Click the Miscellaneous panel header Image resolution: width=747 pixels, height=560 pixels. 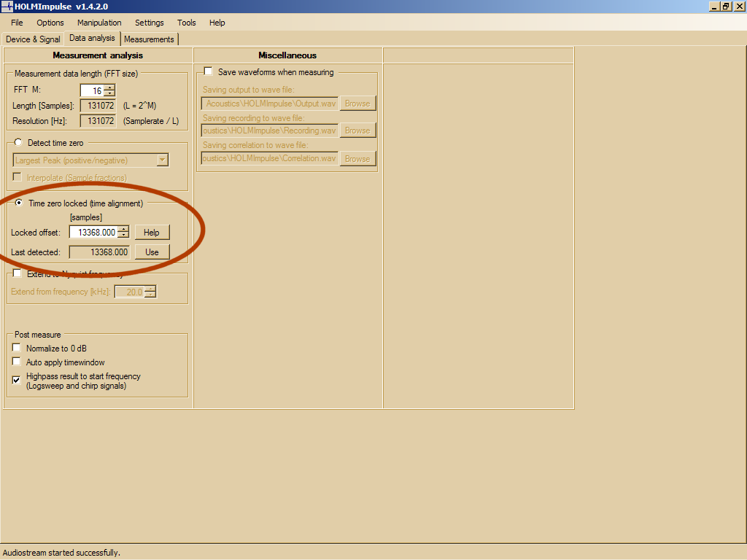click(287, 55)
